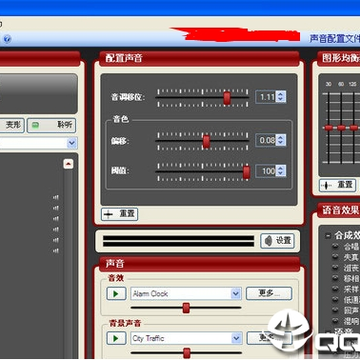The image size is (360, 360).
Task: Click the 100 threshold value field
Action: tap(266, 171)
